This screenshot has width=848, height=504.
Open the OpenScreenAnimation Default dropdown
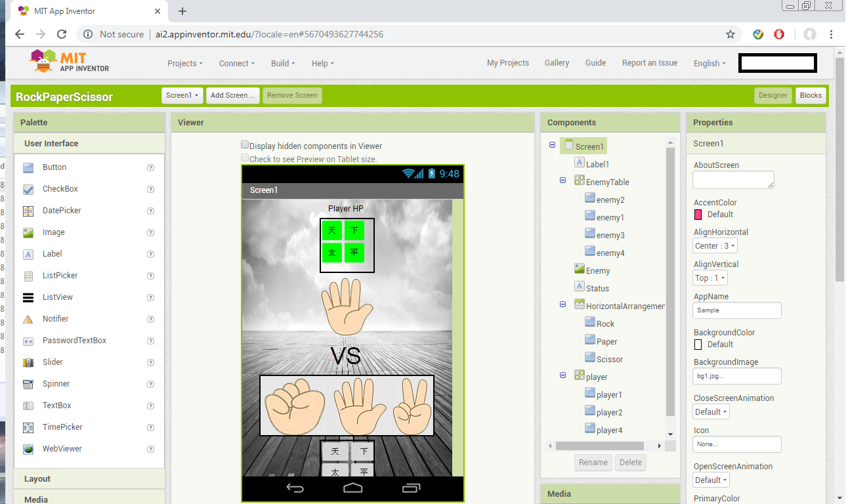pyautogui.click(x=711, y=480)
